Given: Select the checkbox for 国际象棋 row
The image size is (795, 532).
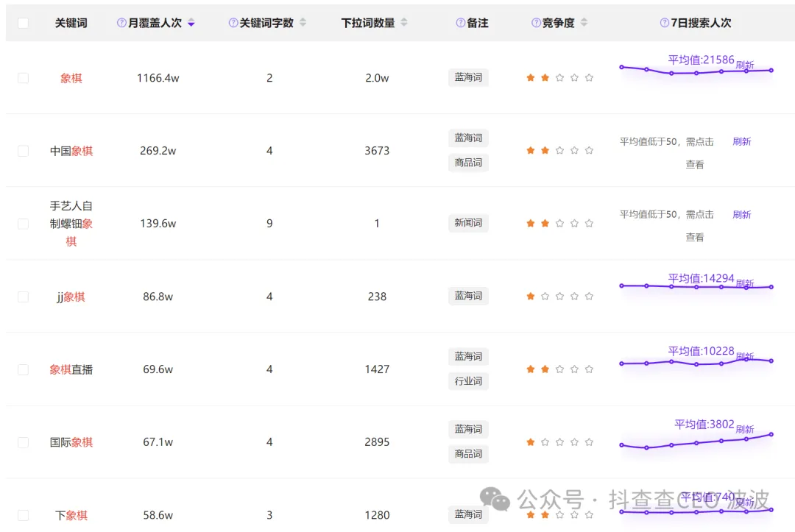Looking at the screenshot, I should [23, 442].
